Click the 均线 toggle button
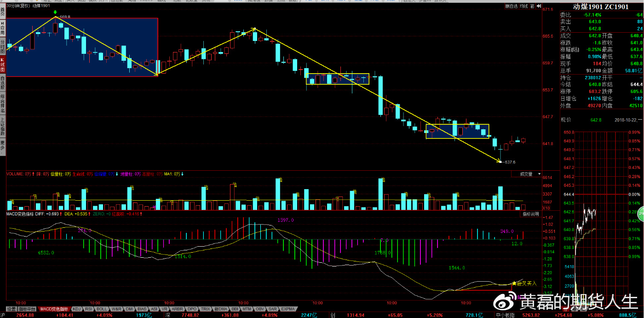This screenshot has height=318, width=644. [x=523, y=6]
